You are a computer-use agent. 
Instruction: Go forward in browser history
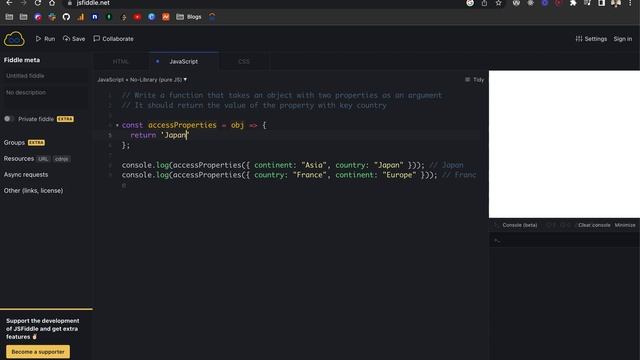(23, 3)
